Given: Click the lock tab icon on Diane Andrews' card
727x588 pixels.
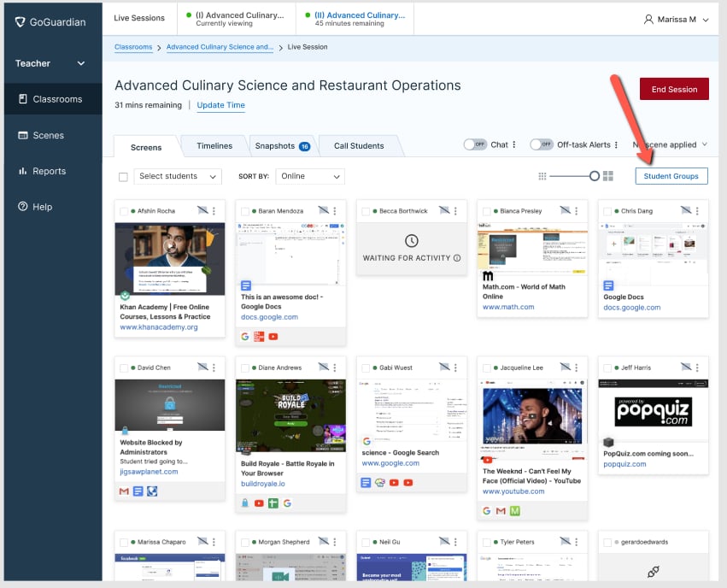Looking at the screenshot, I should pos(245,503).
